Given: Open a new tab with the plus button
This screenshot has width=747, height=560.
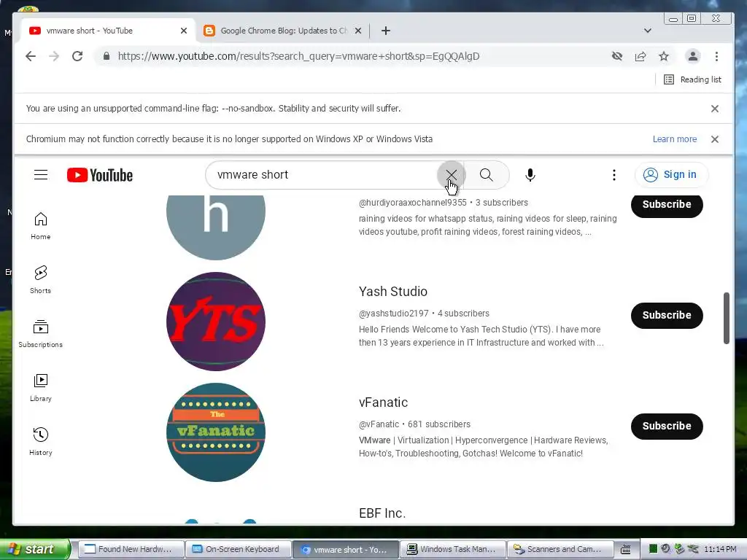Looking at the screenshot, I should [386, 31].
